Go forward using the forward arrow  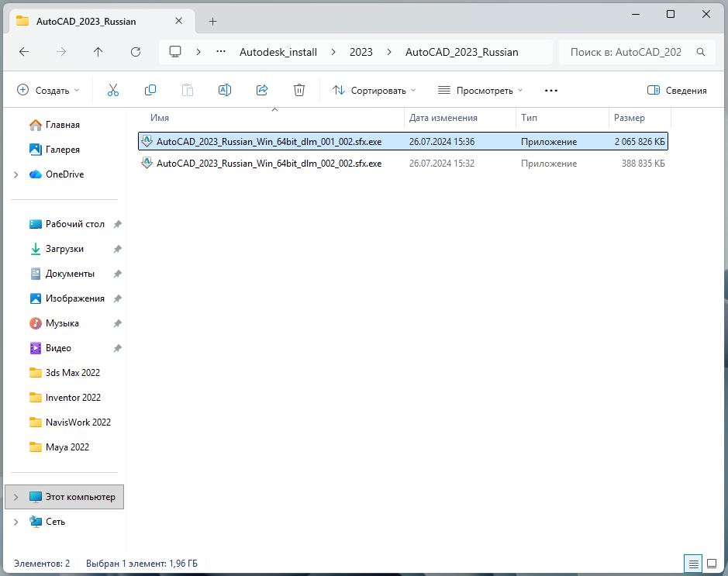click(60, 52)
